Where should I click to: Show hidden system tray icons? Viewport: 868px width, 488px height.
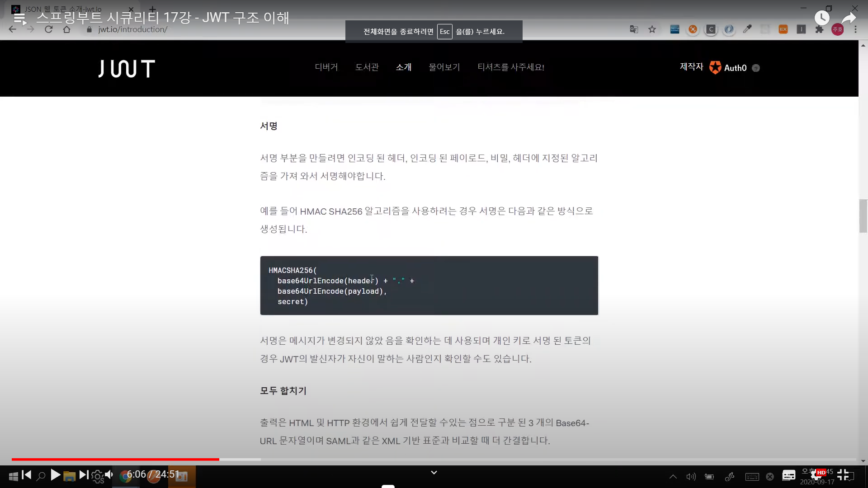pyautogui.click(x=673, y=477)
